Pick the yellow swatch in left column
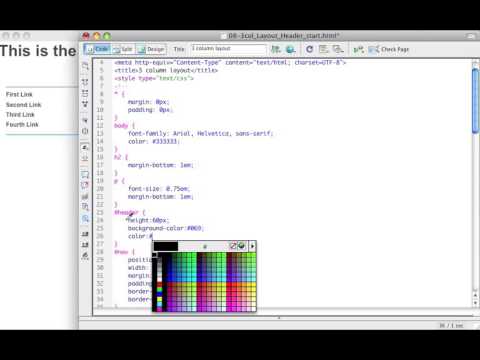The height and width of the screenshot is (360, 480). 159,300
